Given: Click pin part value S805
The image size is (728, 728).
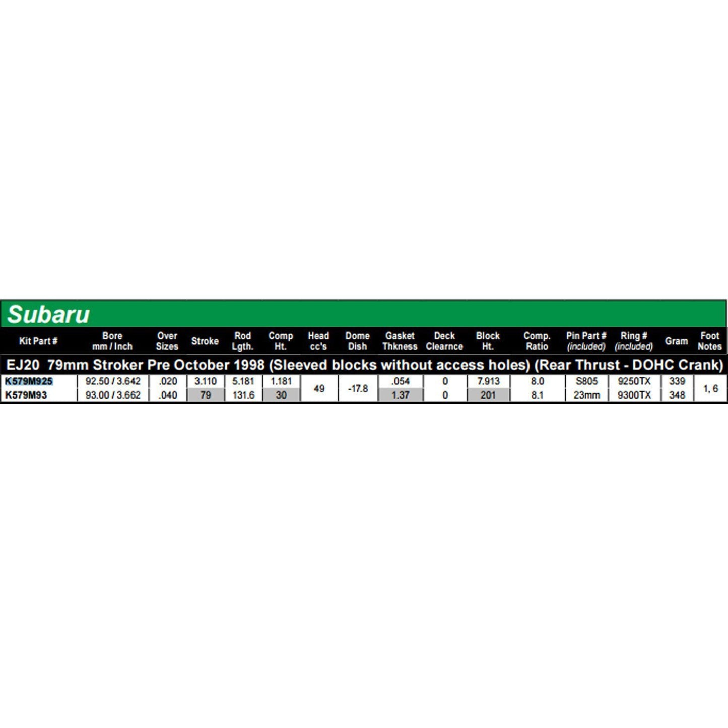Looking at the screenshot, I should tap(587, 382).
